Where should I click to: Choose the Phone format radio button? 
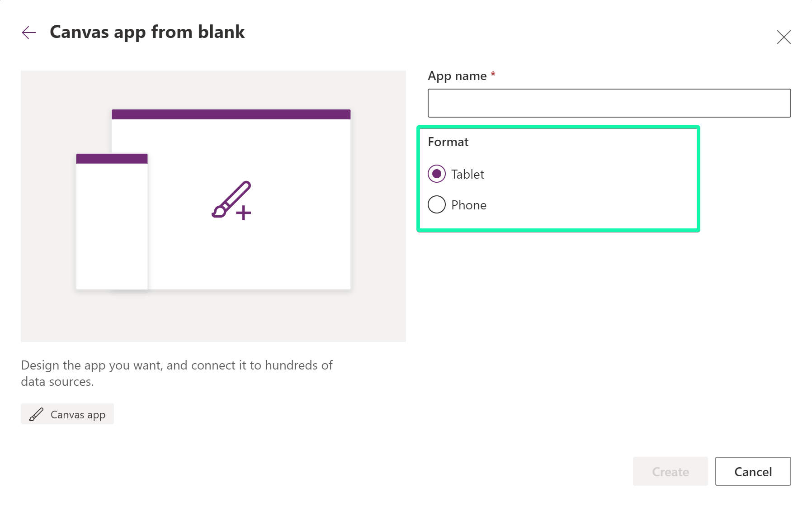(437, 205)
